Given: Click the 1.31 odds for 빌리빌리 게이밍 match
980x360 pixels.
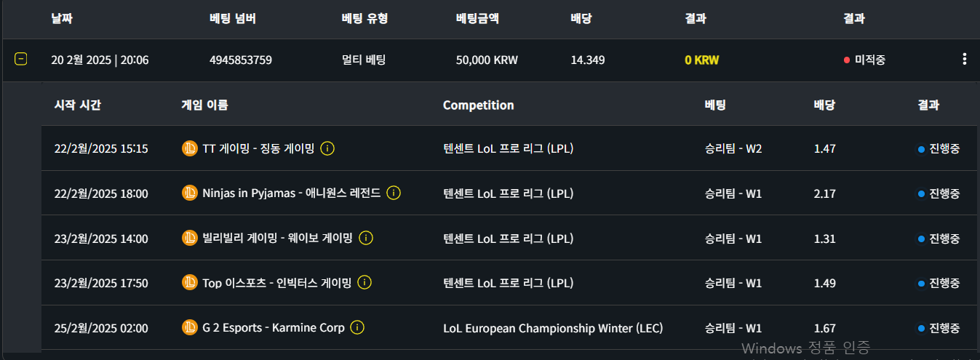Looking at the screenshot, I should coord(825,239).
